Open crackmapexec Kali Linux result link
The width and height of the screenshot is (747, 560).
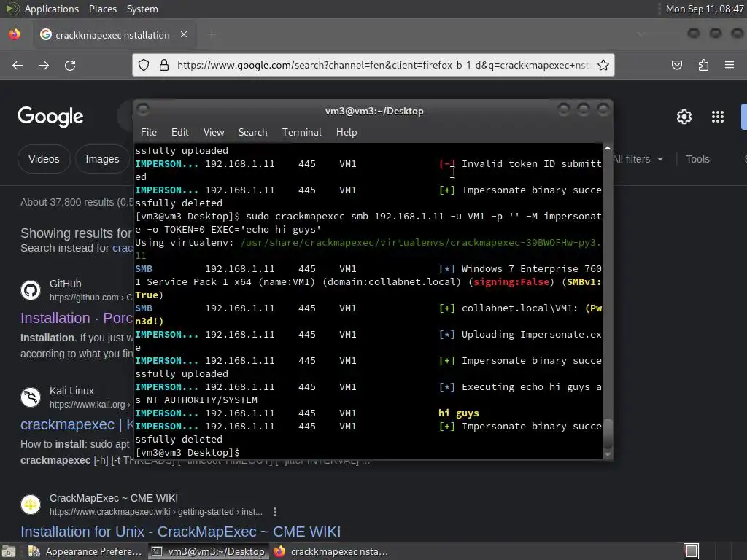click(x=76, y=425)
